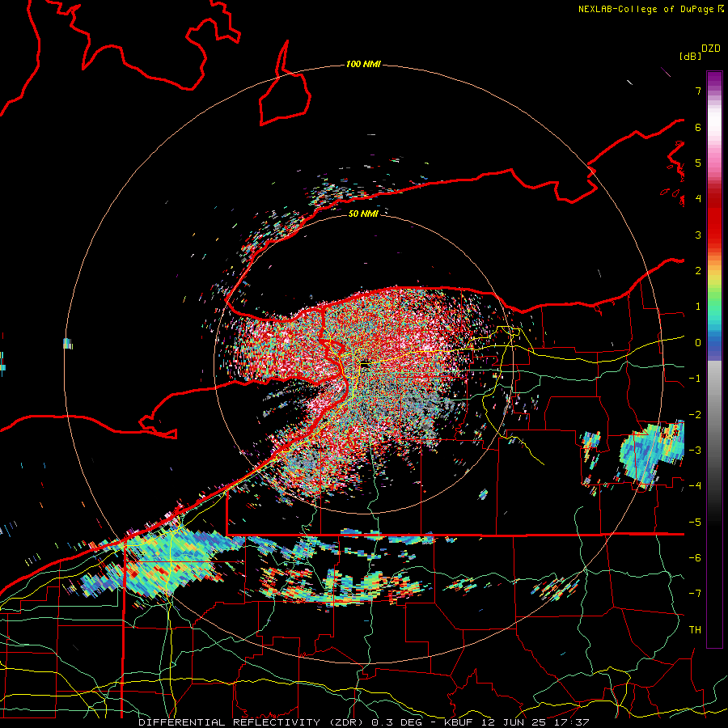Click the 100 NMI range ring label

[363, 64]
